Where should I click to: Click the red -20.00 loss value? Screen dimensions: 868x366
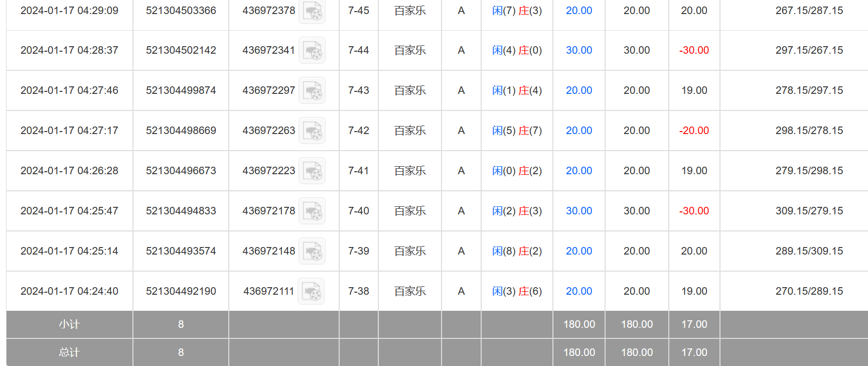(694, 131)
